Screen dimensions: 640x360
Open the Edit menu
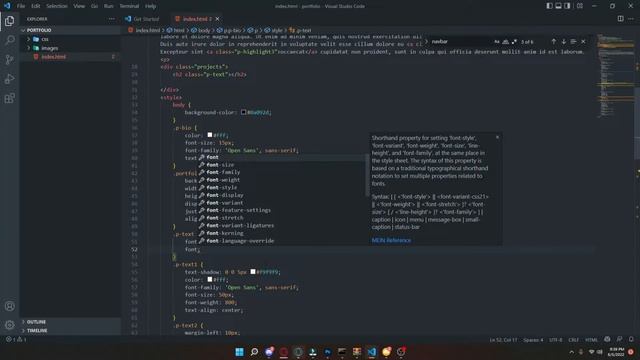36,6
